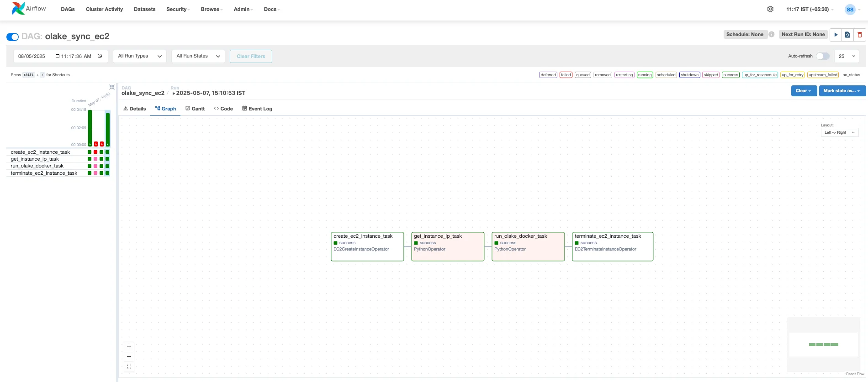The image size is (868, 382).
Task: Trigger the DAG with the play button
Action: click(x=836, y=35)
